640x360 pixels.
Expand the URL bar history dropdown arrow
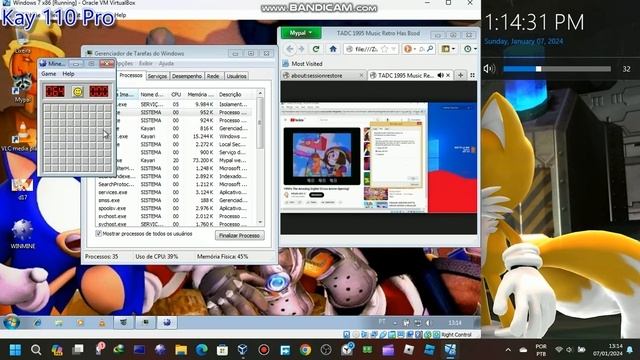click(x=393, y=49)
